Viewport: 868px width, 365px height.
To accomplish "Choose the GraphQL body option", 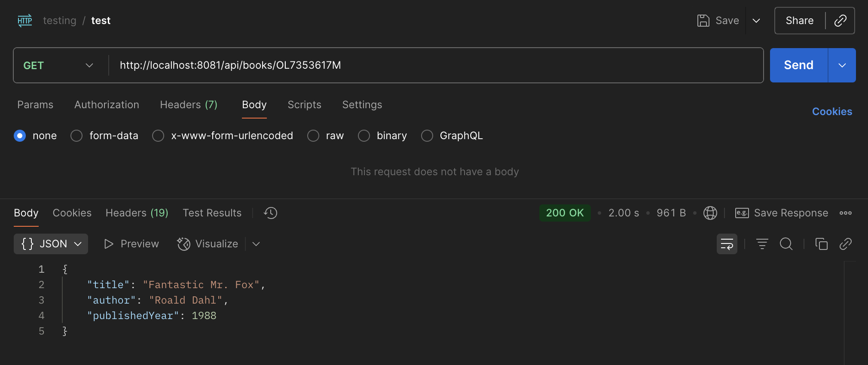I will click(x=427, y=136).
